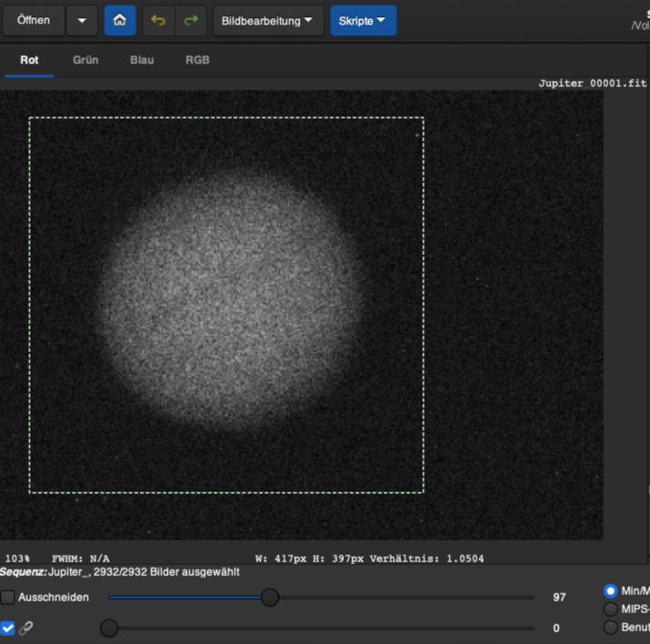The height and width of the screenshot is (644, 650).
Task: Choose the Benutzer radio option
Action: coord(610,628)
